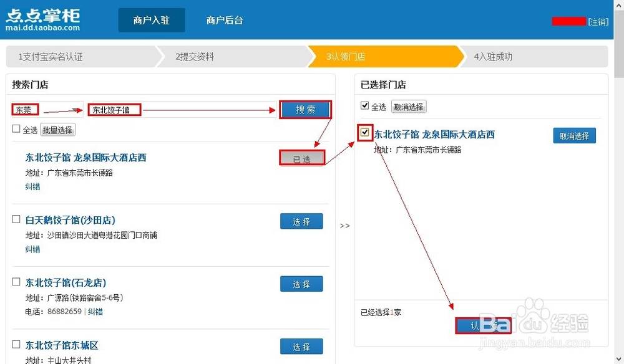Open the 纠错 link under 龙泉国际大酒店西
The height and width of the screenshot is (364, 624).
(32, 186)
